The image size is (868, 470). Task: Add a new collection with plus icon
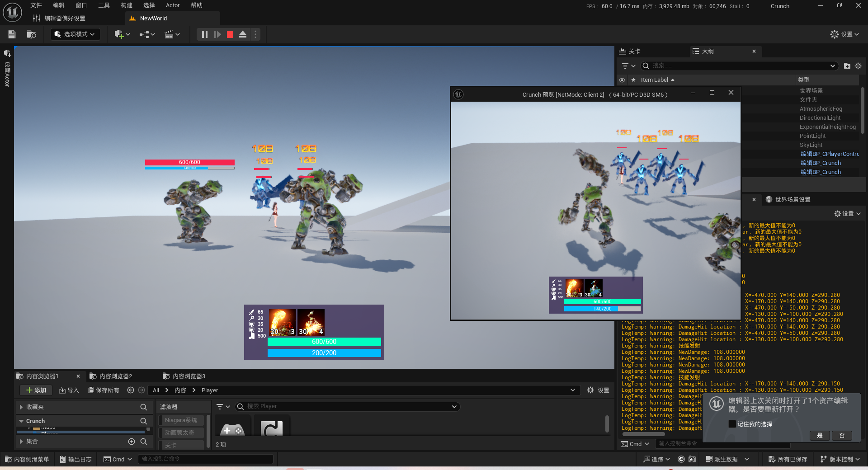pos(132,442)
